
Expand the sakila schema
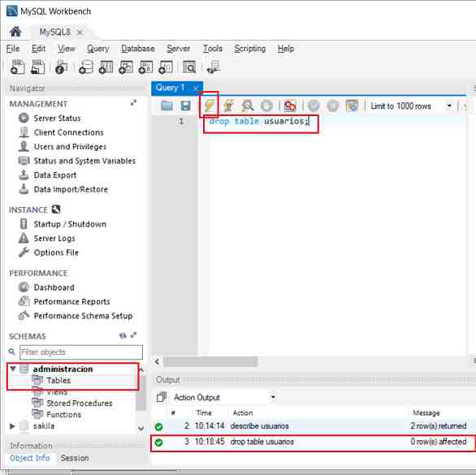(x=12, y=425)
